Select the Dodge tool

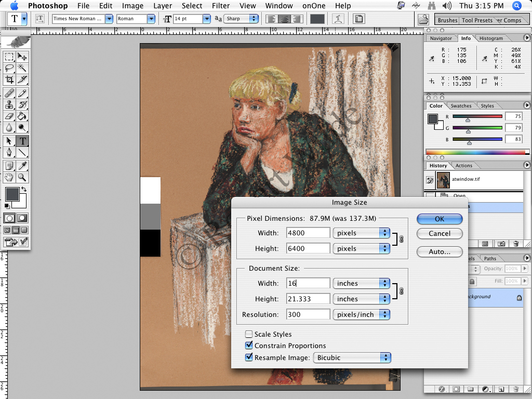click(x=22, y=128)
